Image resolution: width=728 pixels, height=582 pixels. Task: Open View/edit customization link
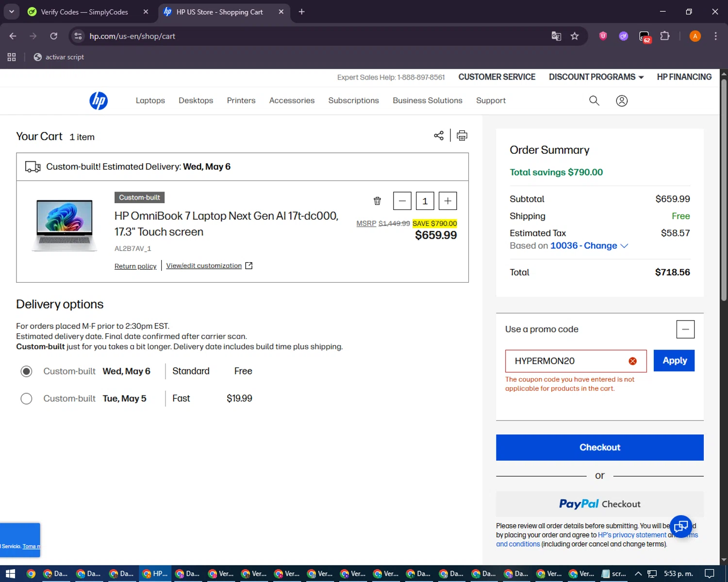pos(209,266)
